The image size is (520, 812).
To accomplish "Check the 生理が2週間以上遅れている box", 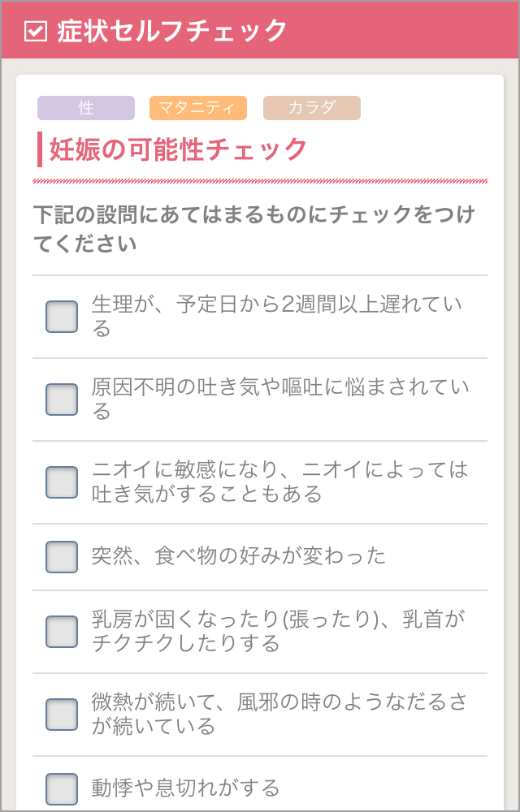I will [62, 317].
